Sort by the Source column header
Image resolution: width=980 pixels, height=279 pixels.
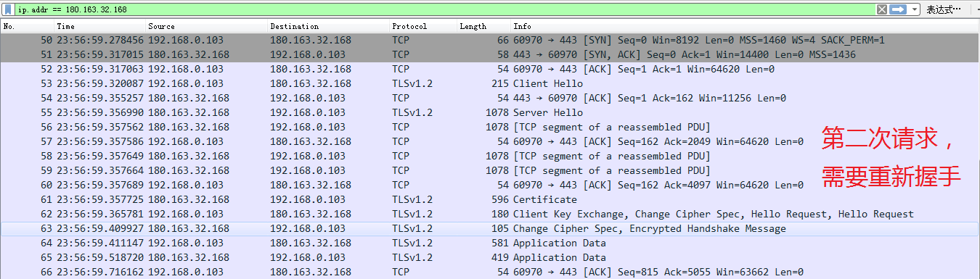point(207,26)
